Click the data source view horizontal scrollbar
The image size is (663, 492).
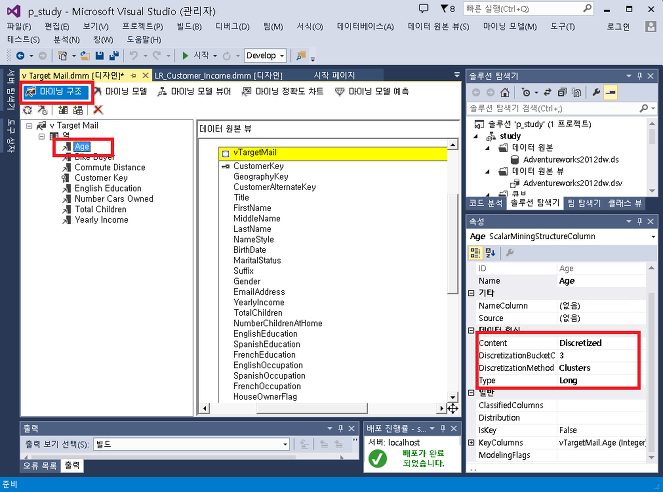(x=312, y=408)
